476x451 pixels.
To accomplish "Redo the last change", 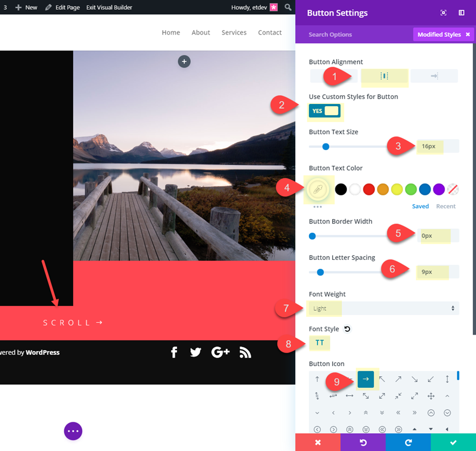I will coord(408,442).
